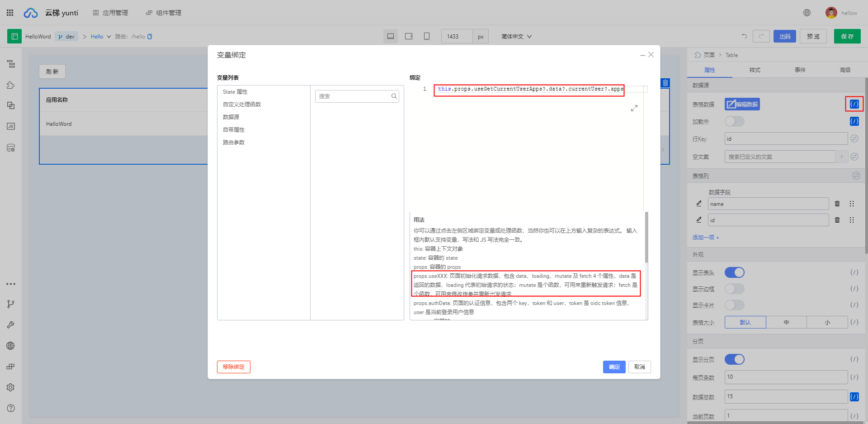Switch row Key setter type icon

[x=854, y=138]
